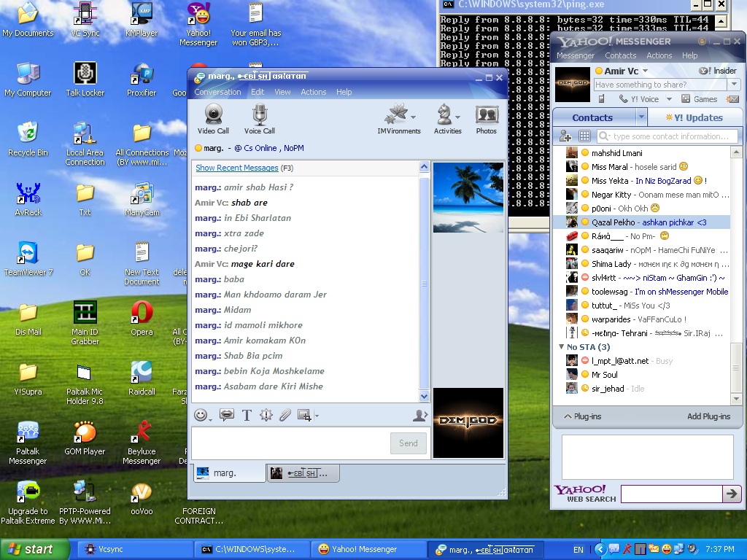Screen dimensions: 747x560
Task: Click contact list scrollbar down arrow
Action: 736,399
